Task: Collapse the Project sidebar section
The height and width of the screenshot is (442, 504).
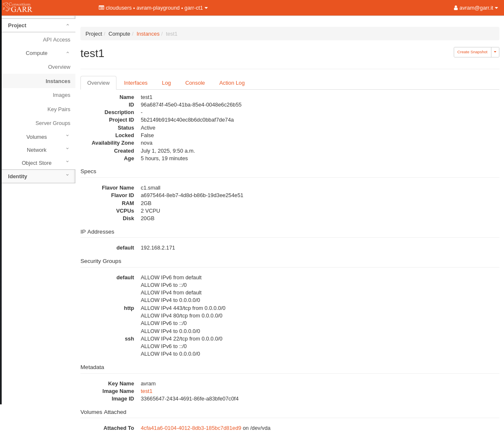Action: (x=39, y=26)
